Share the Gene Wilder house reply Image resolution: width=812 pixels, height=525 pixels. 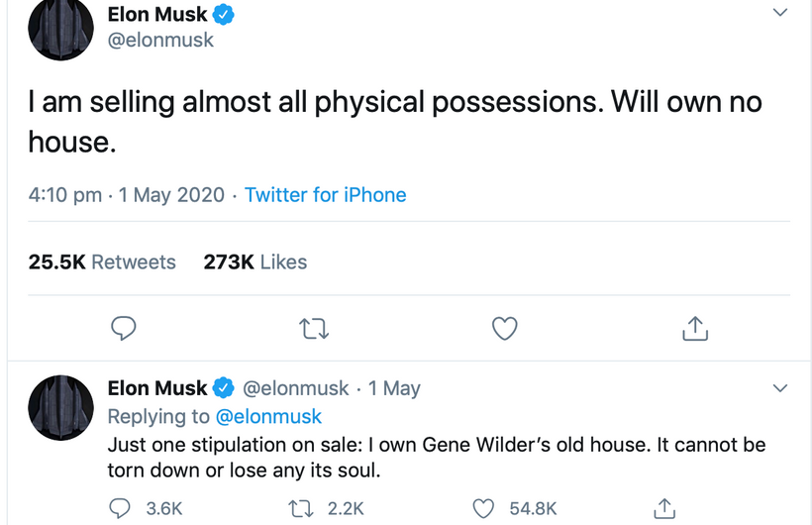666,508
